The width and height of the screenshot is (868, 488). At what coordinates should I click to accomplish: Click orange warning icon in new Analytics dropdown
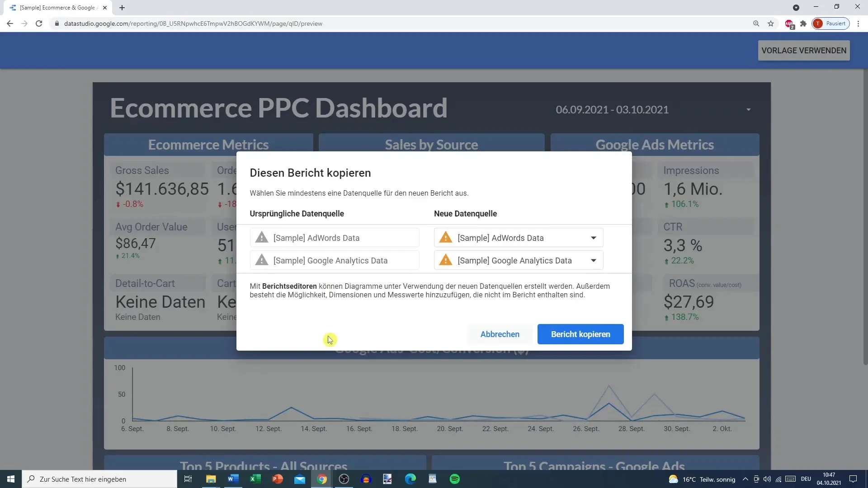[x=446, y=260]
